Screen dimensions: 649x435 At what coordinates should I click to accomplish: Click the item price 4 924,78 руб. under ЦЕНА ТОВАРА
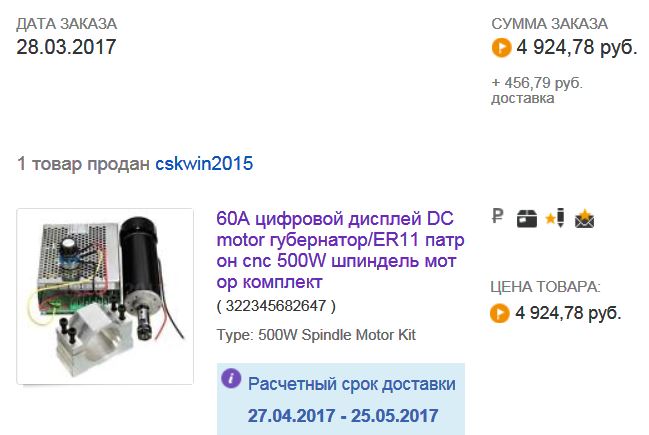tap(568, 313)
